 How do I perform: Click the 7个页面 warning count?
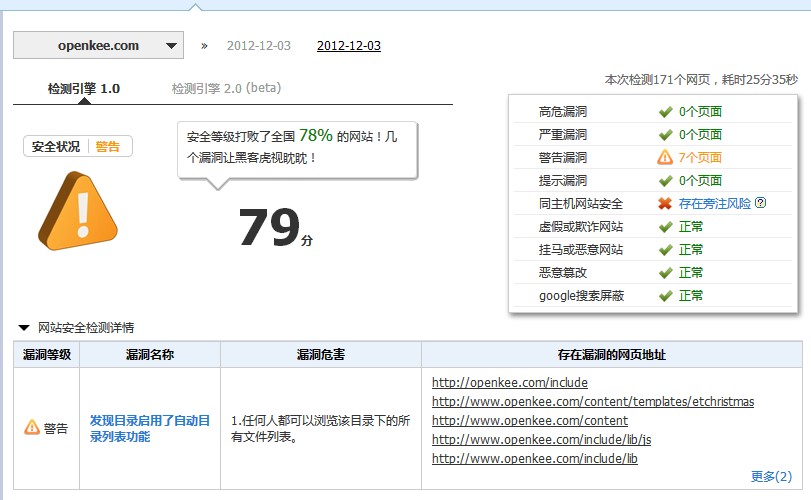click(700, 157)
